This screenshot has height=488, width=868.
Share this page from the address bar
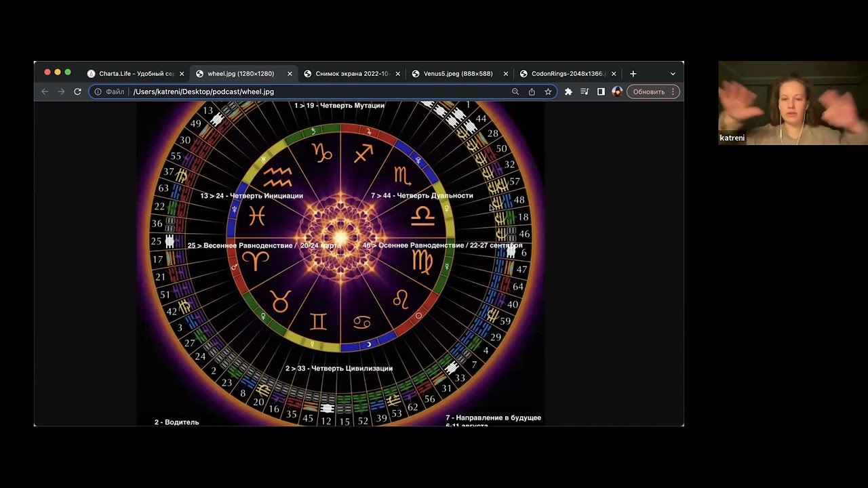[532, 91]
